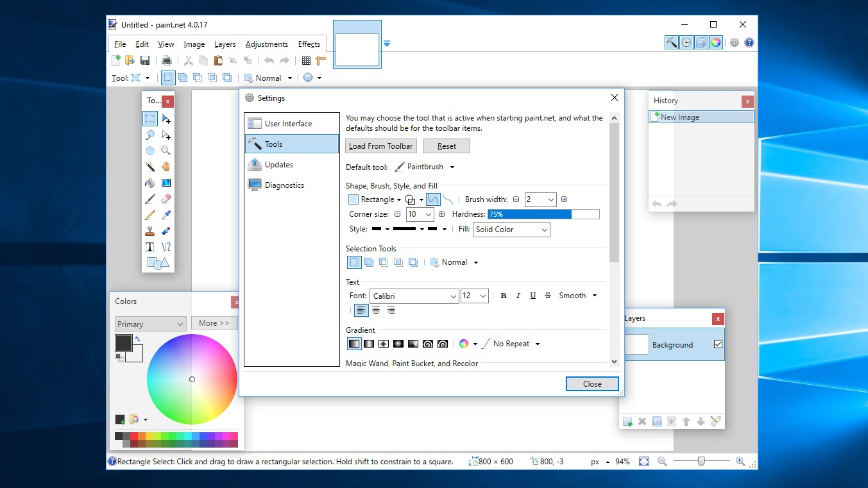Open the Primary dropdown in Colors window
868x488 pixels.
[151, 324]
